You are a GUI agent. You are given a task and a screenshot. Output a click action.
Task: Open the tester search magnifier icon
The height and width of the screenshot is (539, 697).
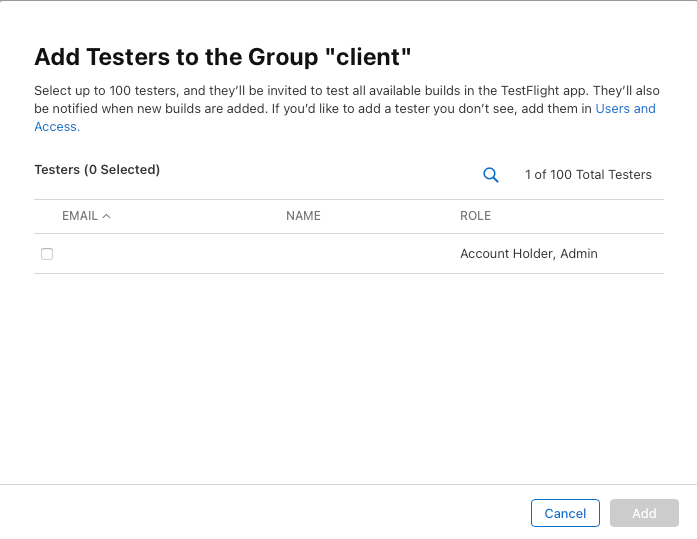[491, 175]
